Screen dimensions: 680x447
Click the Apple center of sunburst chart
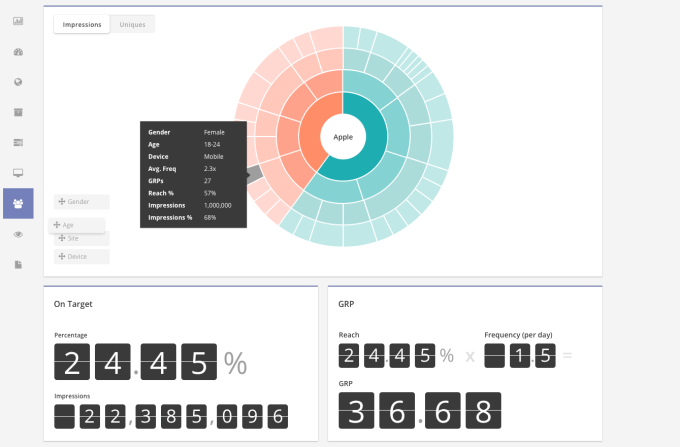coord(343,137)
